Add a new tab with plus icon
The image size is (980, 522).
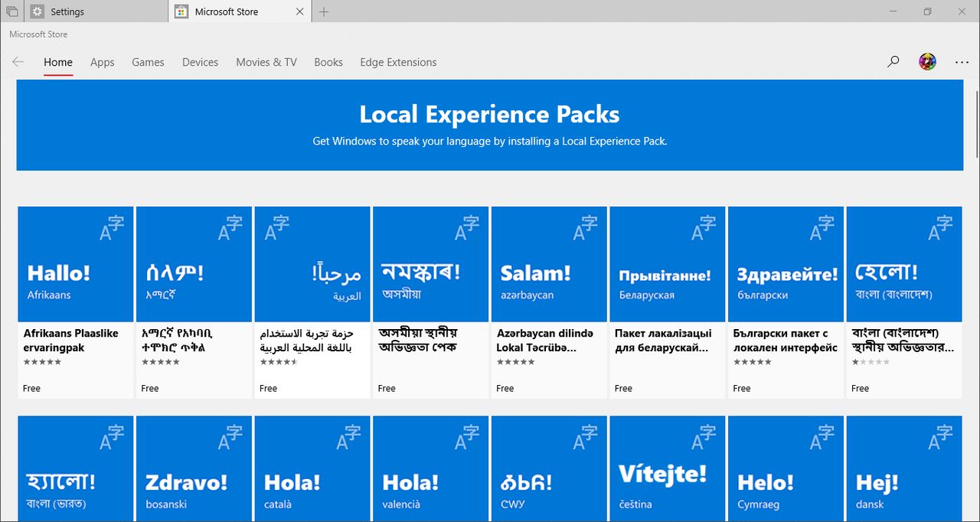(x=324, y=11)
